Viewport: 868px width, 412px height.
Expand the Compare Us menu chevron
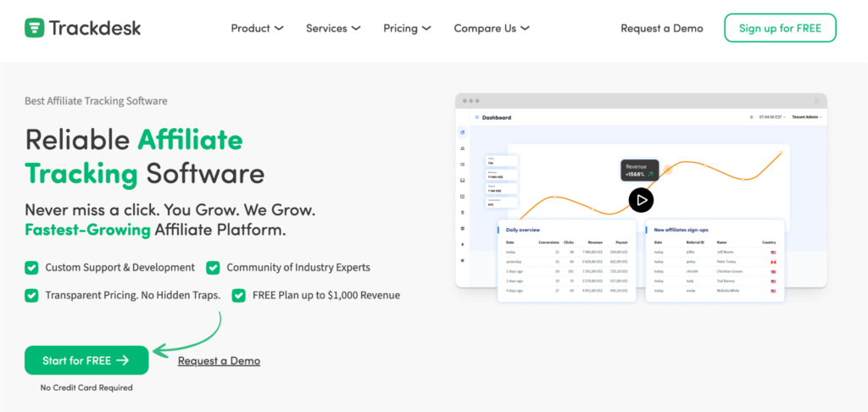click(525, 28)
